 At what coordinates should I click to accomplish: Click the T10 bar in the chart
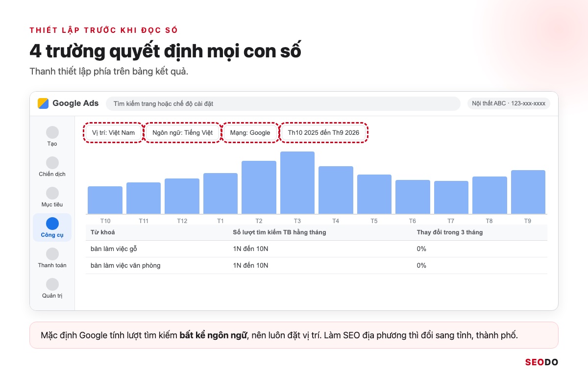(x=105, y=200)
